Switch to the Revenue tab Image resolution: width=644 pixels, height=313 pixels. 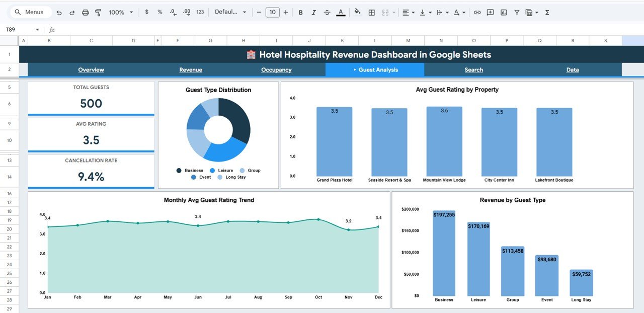[191, 70]
